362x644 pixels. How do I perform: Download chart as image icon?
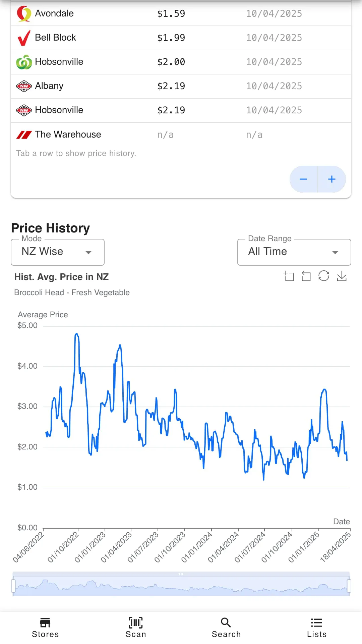[342, 276]
